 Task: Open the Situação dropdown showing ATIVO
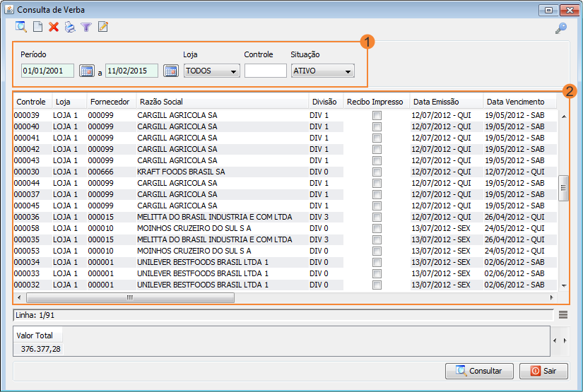[x=322, y=71]
